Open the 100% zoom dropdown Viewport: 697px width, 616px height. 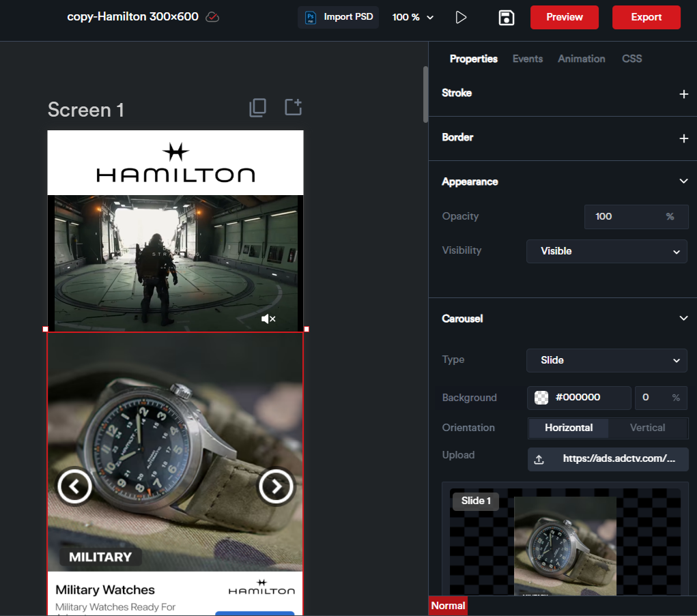point(413,17)
